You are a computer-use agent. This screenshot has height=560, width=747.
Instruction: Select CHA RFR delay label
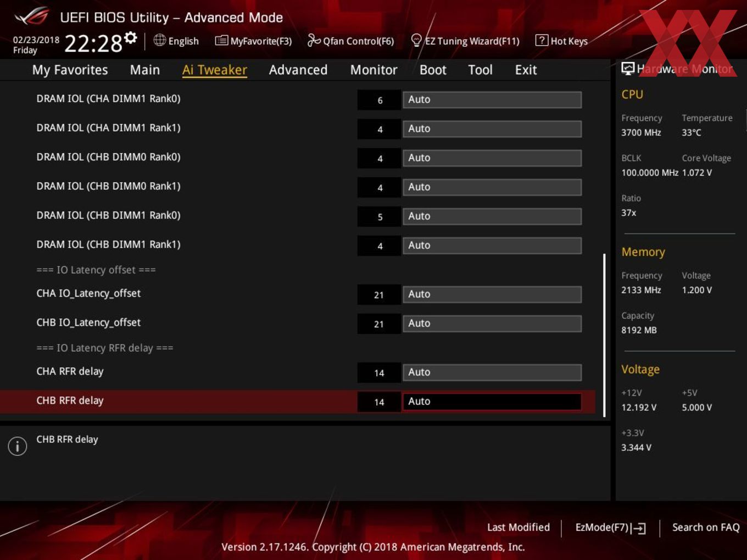pos(70,371)
